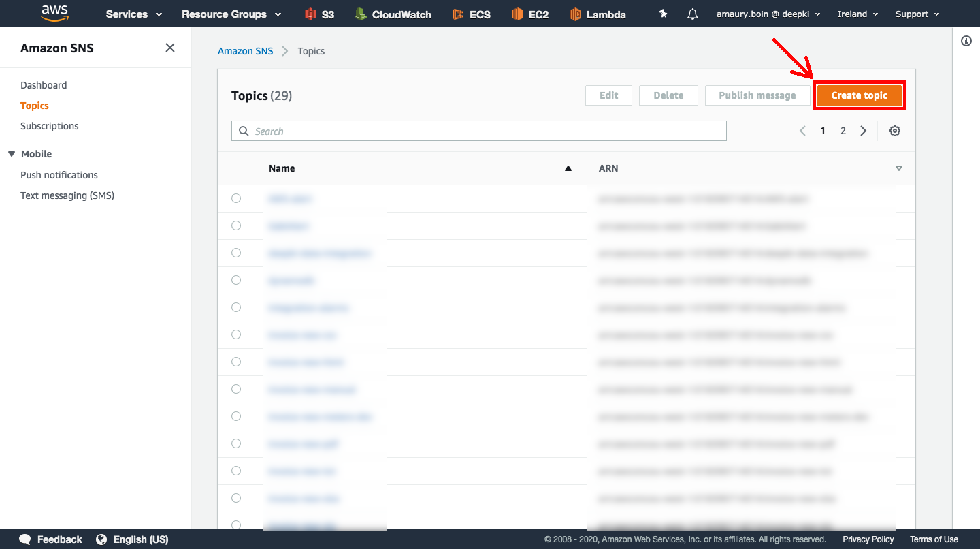Viewport: 980px width, 549px height.
Task: Open the table preferences gear
Action: (895, 131)
